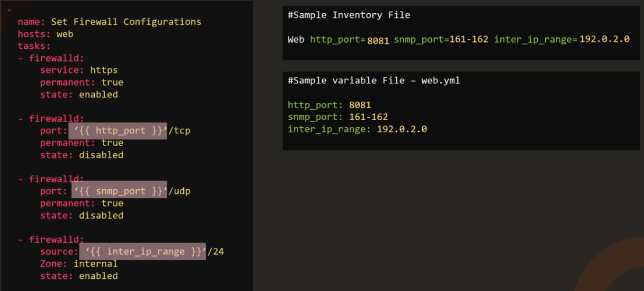Click "- firewalld:" above the "source:" line
Image resolution: width=644 pixels, height=291 pixels.
[51, 240]
